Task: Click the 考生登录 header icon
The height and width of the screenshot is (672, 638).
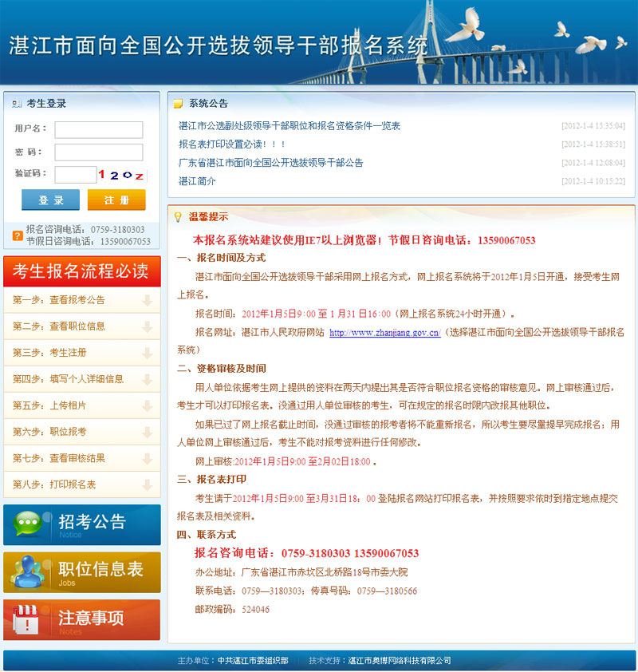Action: (15, 103)
